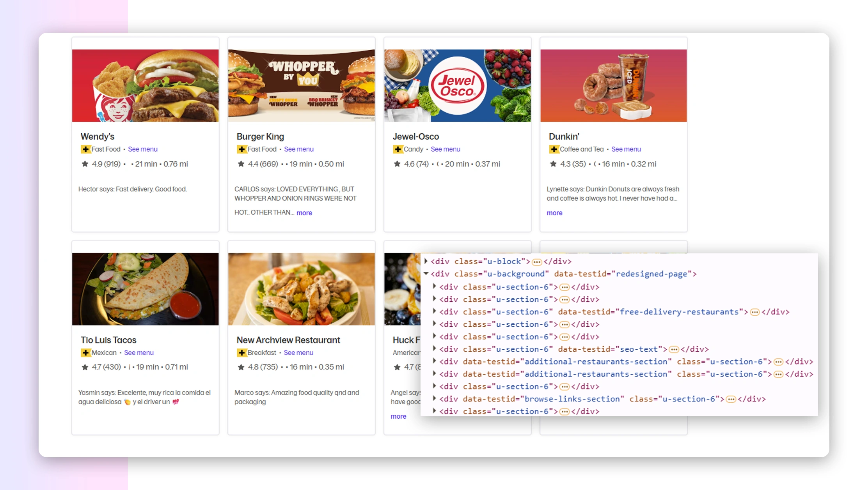Click yellow plus badge under Tio Luis Tacos
868x490 pixels.
[85, 353]
